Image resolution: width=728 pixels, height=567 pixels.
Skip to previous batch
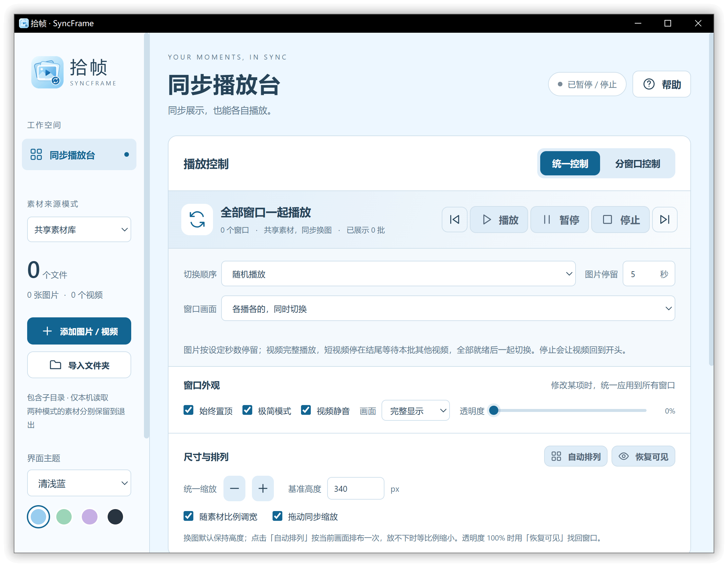coord(454,220)
